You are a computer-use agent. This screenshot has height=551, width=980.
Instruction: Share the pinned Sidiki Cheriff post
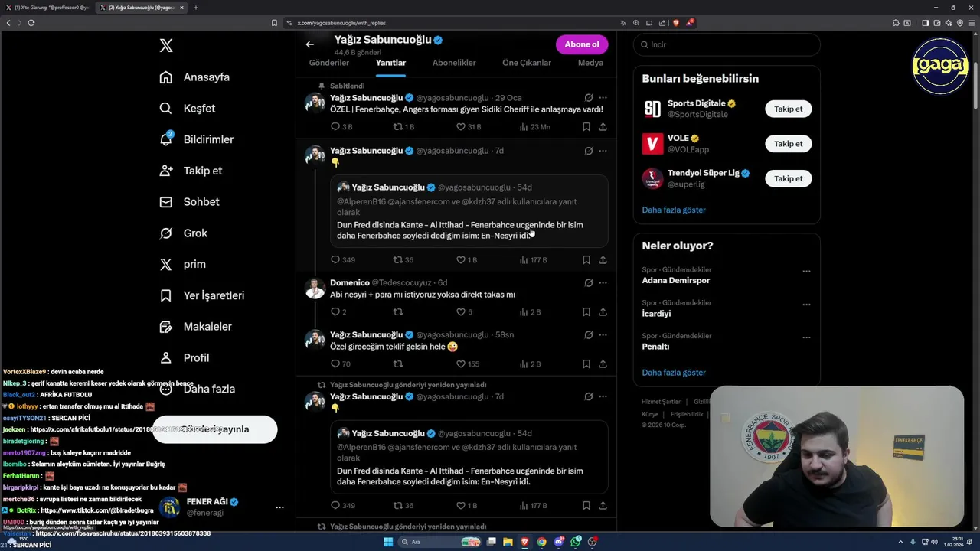tap(603, 127)
